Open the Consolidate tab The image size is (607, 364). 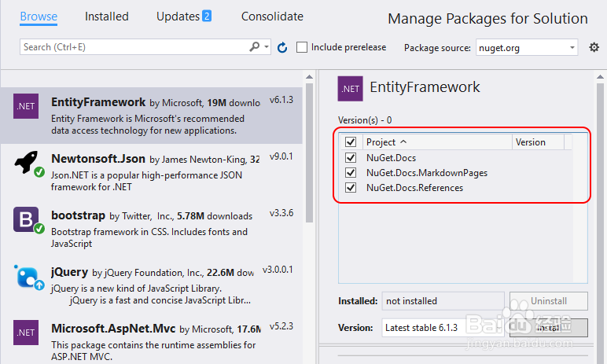[x=272, y=17]
